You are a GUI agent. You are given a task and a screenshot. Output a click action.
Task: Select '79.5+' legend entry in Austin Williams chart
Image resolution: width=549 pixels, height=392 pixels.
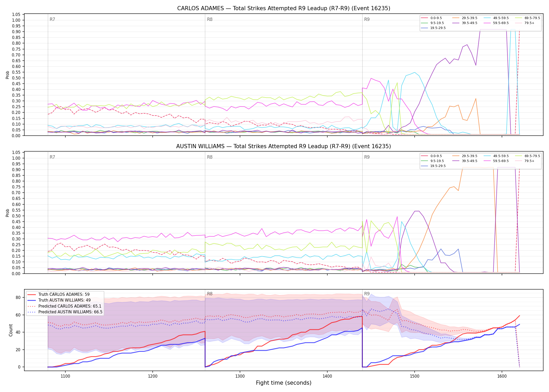point(525,161)
